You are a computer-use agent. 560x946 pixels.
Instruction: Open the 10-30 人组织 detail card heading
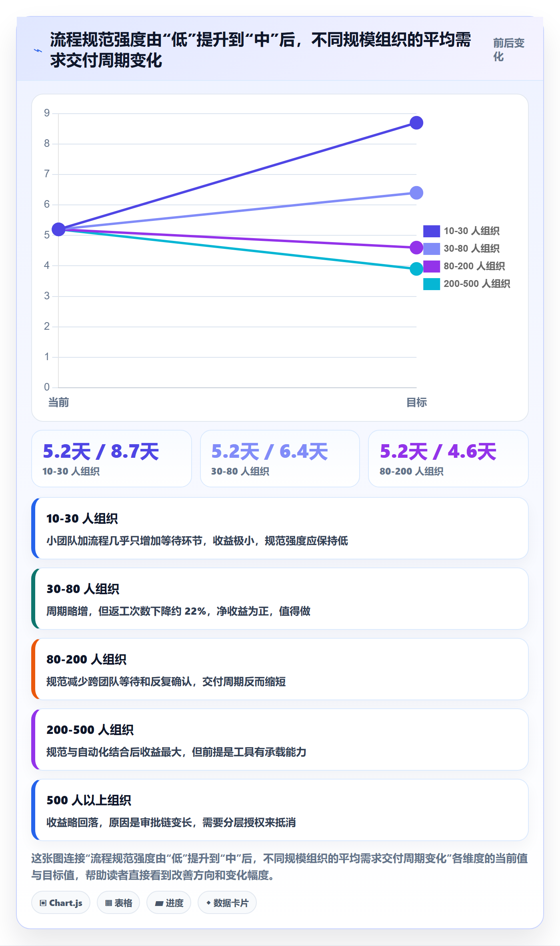point(82,519)
